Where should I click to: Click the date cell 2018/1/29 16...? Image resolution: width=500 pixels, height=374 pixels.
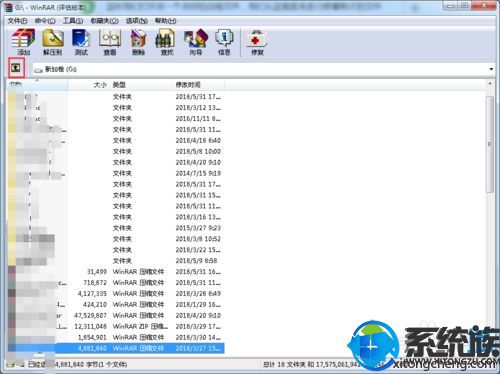click(x=198, y=305)
